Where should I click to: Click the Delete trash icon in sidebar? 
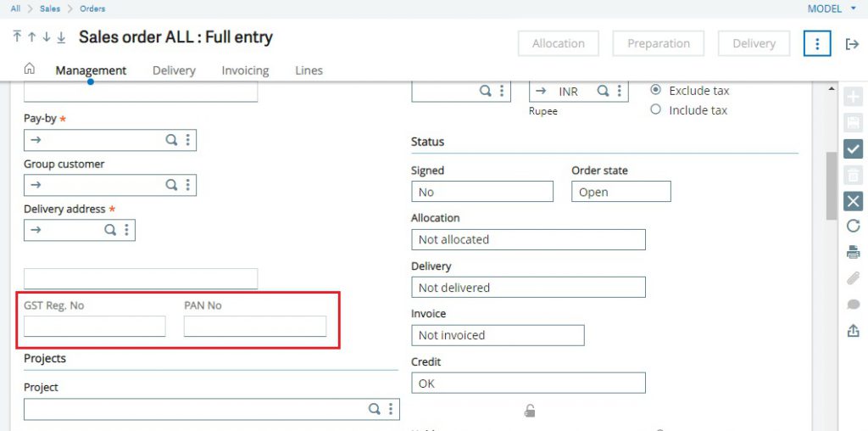pos(853,175)
